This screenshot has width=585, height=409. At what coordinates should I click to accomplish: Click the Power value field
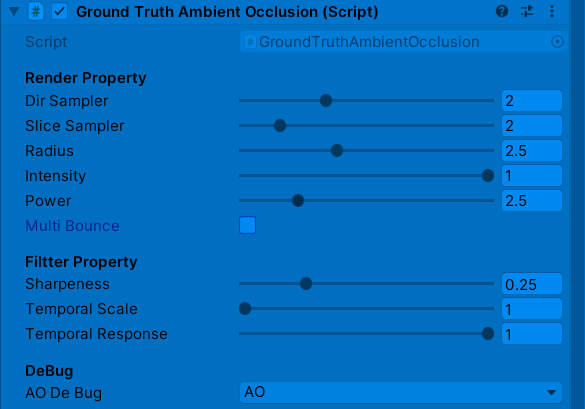[532, 201]
